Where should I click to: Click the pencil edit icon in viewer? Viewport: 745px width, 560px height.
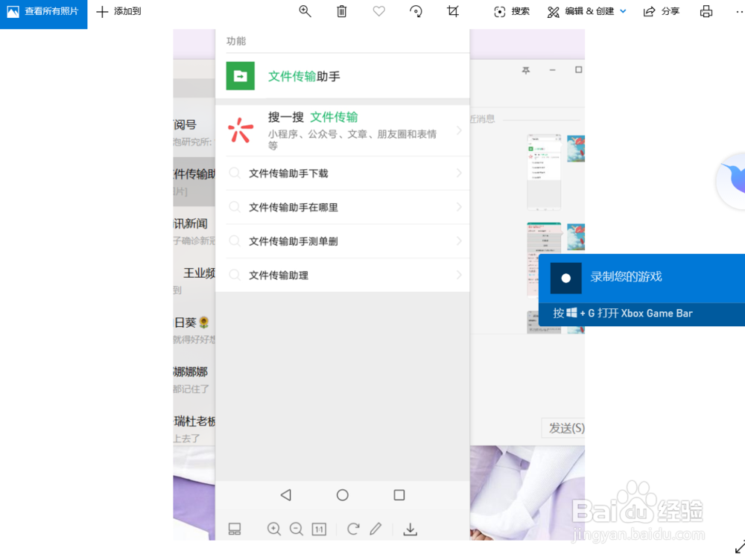click(x=375, y=529)
